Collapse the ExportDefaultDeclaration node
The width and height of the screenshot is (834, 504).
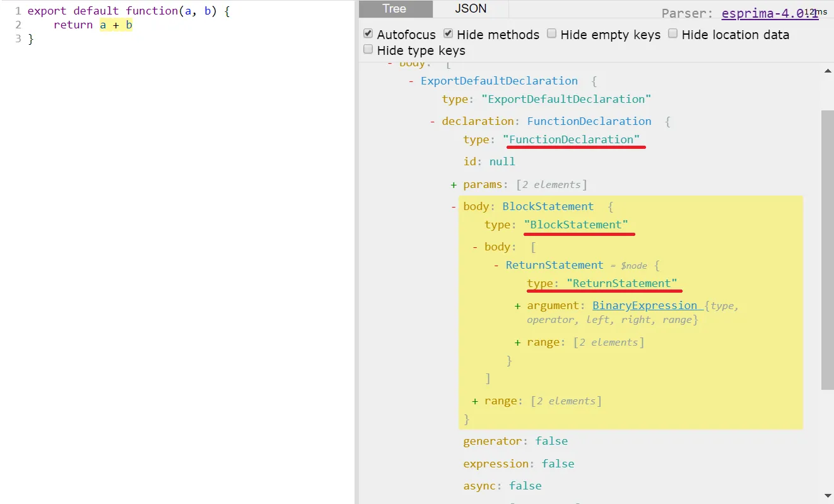(409, 81)
